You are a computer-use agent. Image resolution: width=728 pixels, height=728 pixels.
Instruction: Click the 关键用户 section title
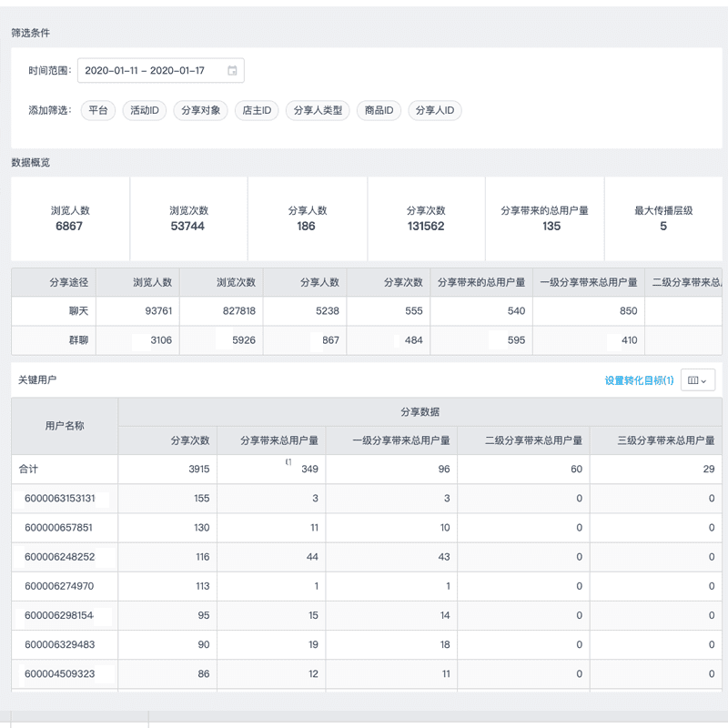click(x=37, y=379)
